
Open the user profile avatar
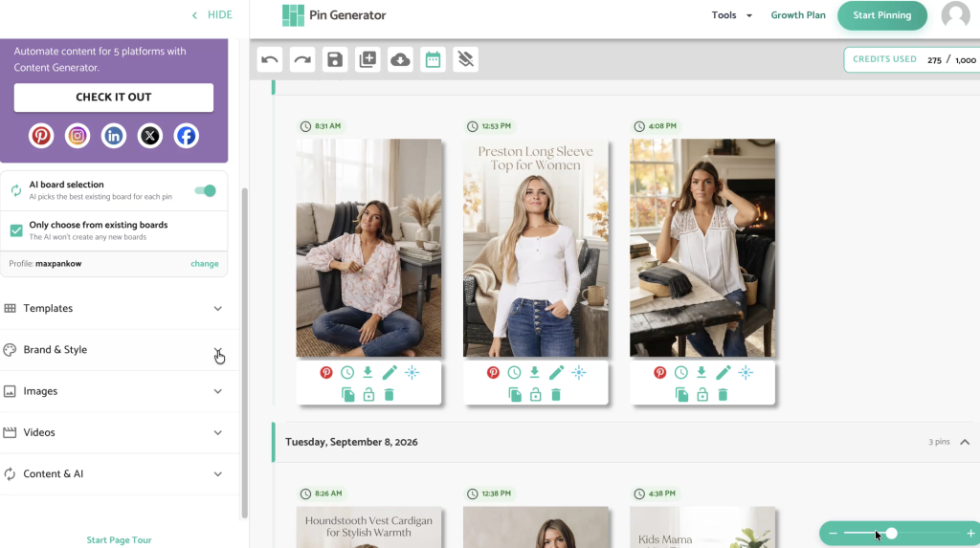[956, 15]
